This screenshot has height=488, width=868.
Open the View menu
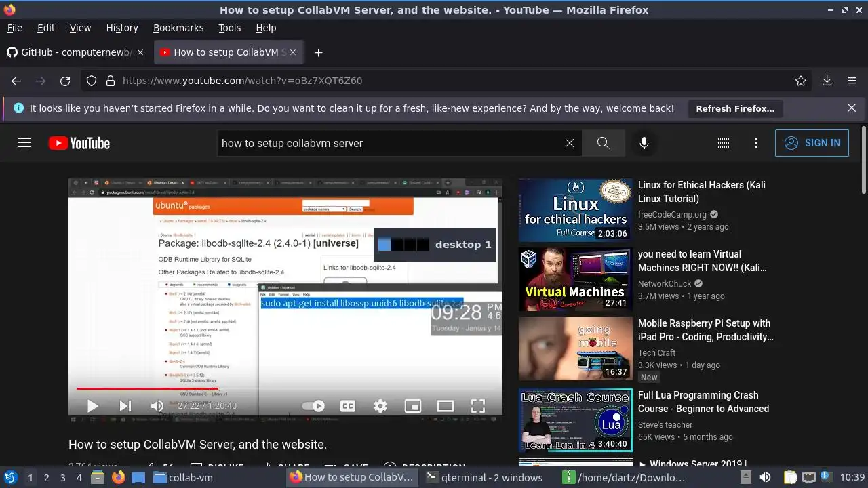(x=80, y=28)
